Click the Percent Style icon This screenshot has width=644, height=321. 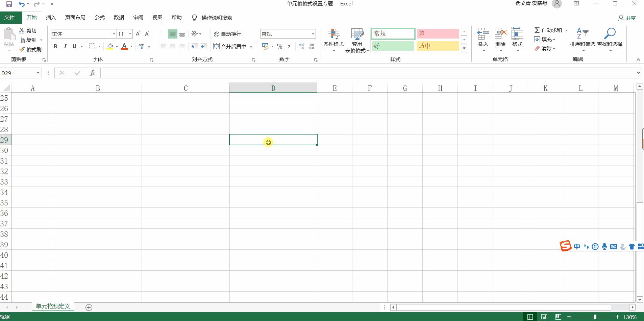pyautogui.click(x=280, y=47)
